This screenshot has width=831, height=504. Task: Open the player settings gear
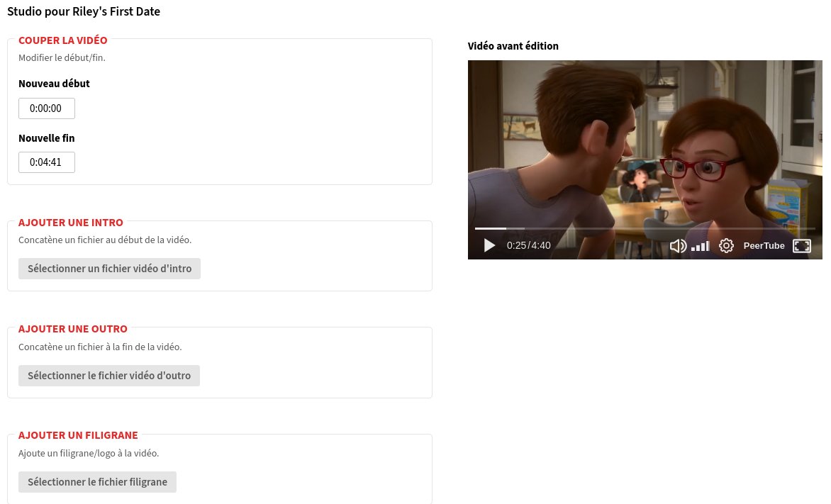pyautogui.click(x=726, y=245)
